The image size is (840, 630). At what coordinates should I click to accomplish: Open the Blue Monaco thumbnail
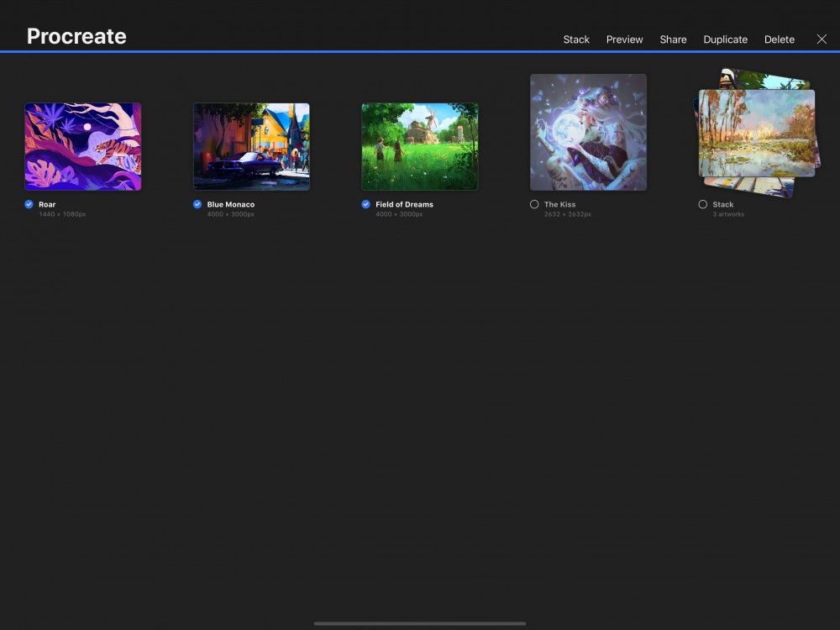[x=251, y=145]
